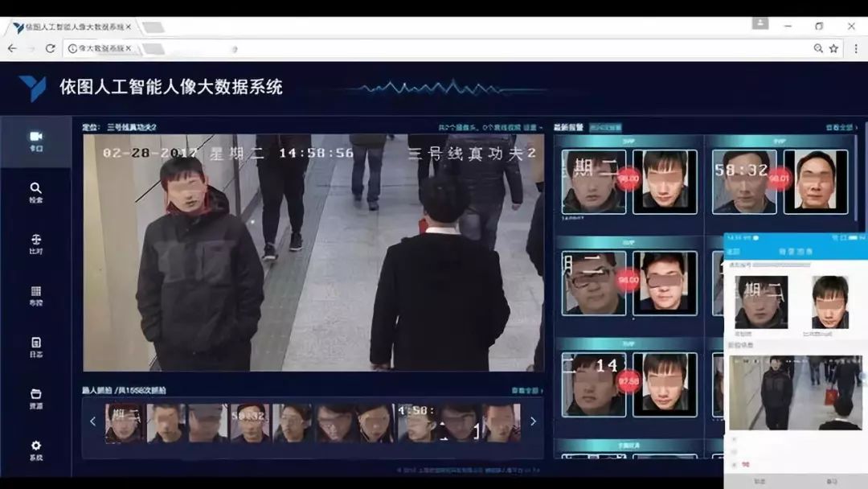The width and height of the screenshot is (868, 489).
Task: Open the 资源 resources folder module
Action: point(36,399)
